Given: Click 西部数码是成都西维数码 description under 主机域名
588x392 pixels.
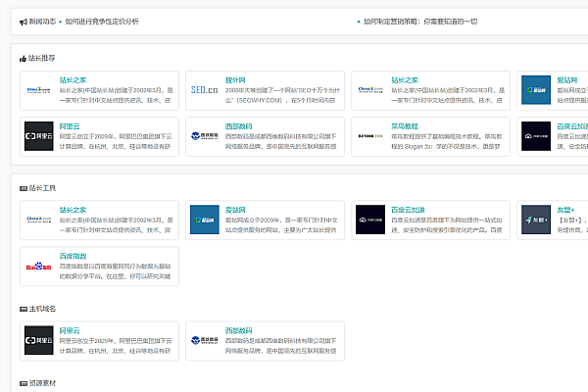Looking at the screenshot, I should tap(281, 346).
